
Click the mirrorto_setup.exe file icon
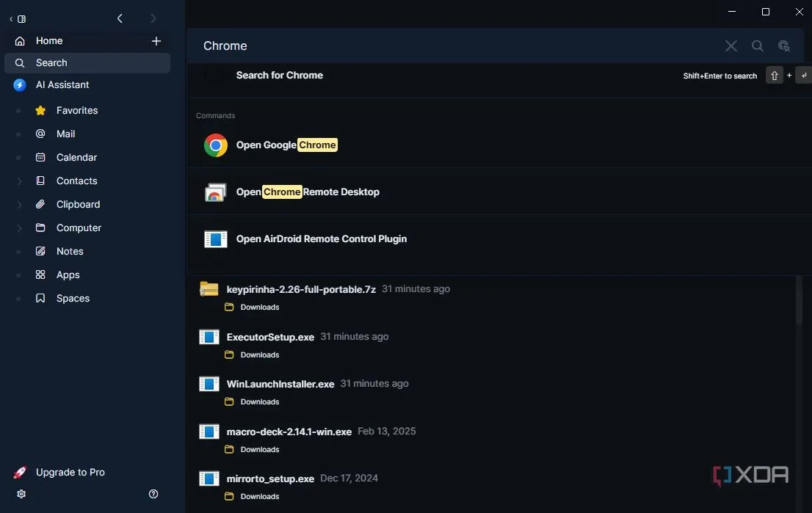click(x=209, y=479)
